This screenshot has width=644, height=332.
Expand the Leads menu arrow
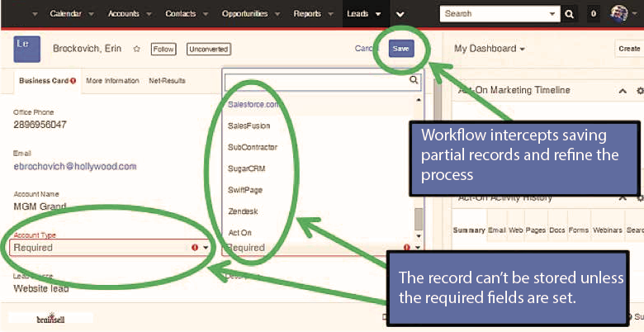pyautogui.click(x=378, y=14)
